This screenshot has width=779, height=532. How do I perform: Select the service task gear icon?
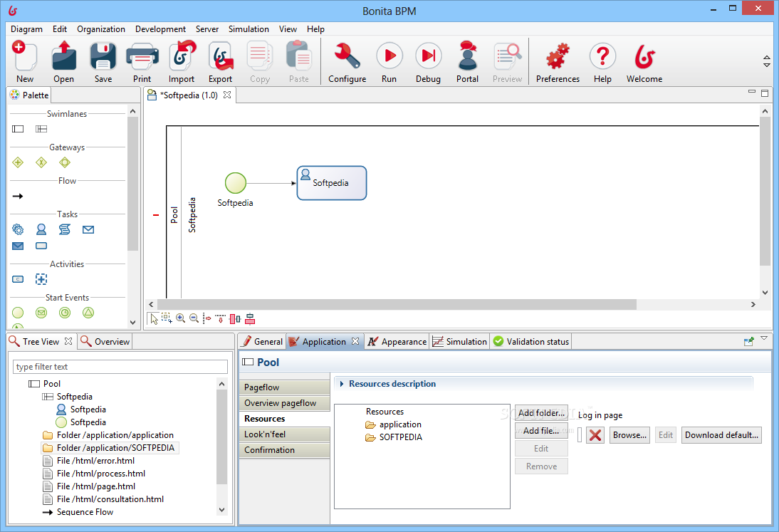coord(18,229)
